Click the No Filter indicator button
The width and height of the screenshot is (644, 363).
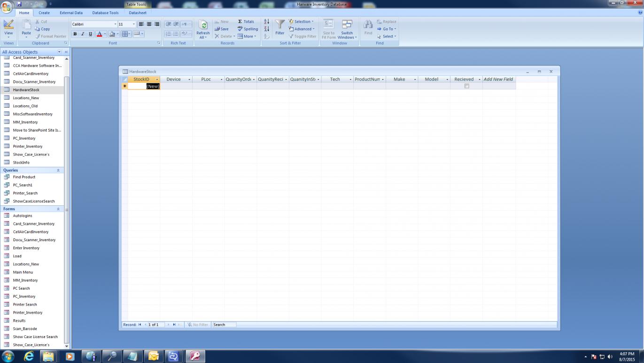(198, 324)
